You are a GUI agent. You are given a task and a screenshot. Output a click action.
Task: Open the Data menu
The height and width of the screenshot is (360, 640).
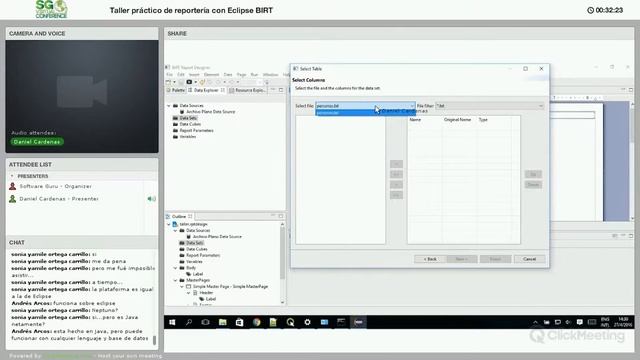coord(228,75)
